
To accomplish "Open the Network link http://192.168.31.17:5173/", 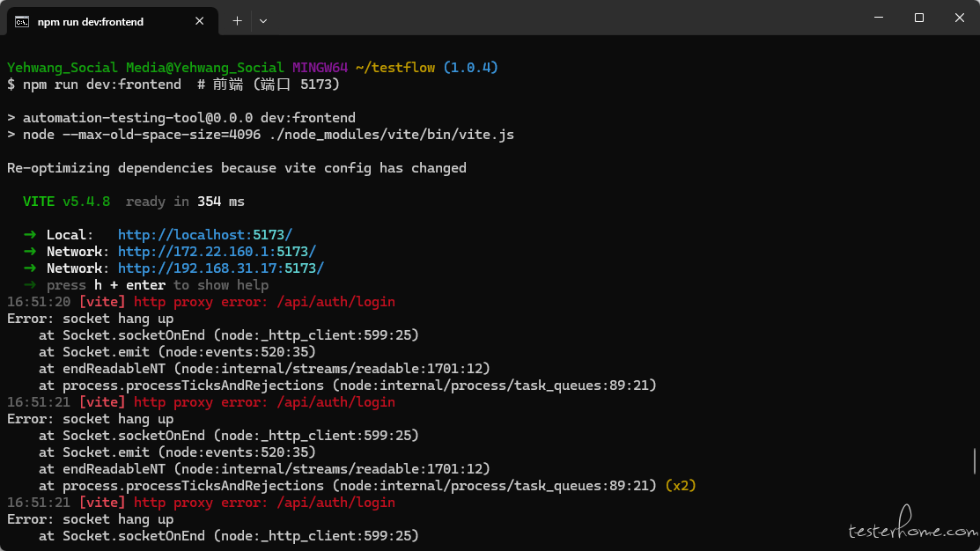I will 220,268.
